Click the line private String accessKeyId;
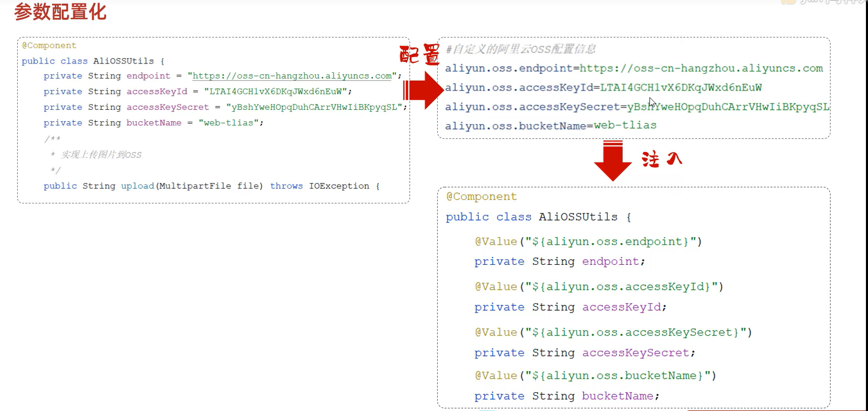 tap(570, 307)
